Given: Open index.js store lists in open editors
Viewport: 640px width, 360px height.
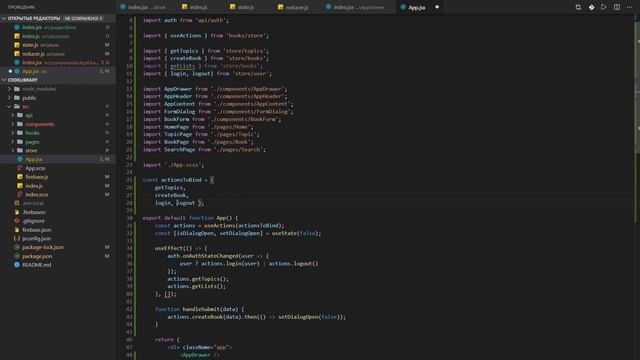Looking at the screenshot, I should coord(58,36).
